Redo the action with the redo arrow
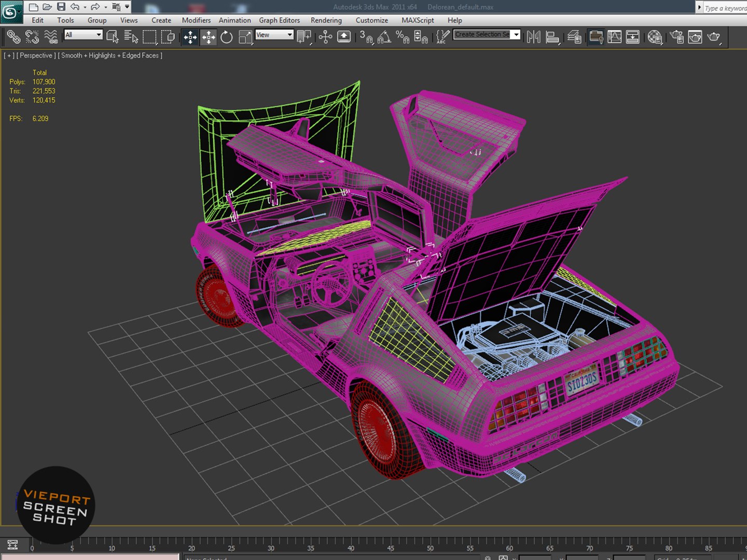This screenshot has height=560, width=747. (95, 7)
